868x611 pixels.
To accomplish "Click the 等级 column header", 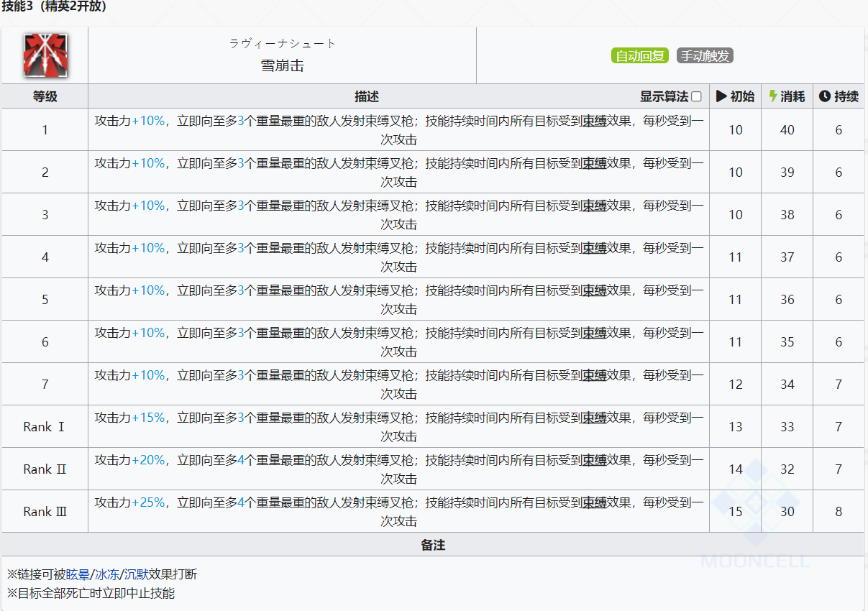I will tap(45, 96).
